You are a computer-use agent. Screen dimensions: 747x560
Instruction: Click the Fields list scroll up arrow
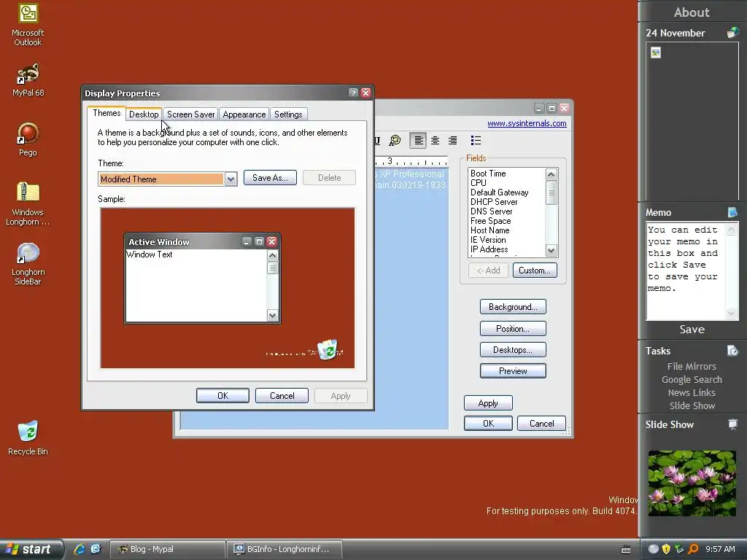[x=551, y=175]
